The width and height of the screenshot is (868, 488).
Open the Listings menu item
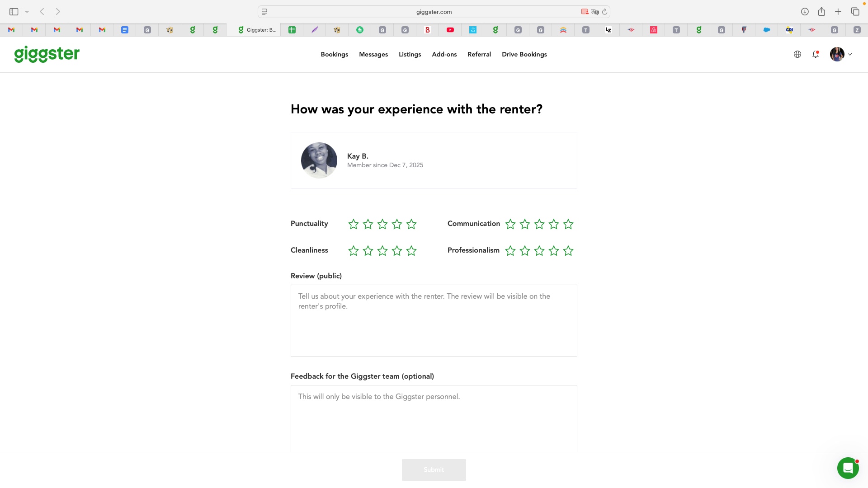click(410, 54)
